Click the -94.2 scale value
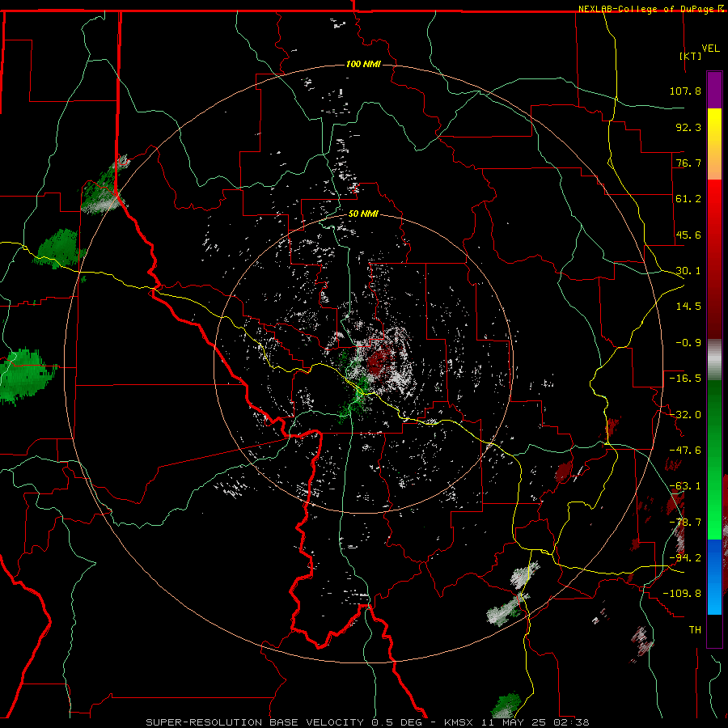 [685, 558]
